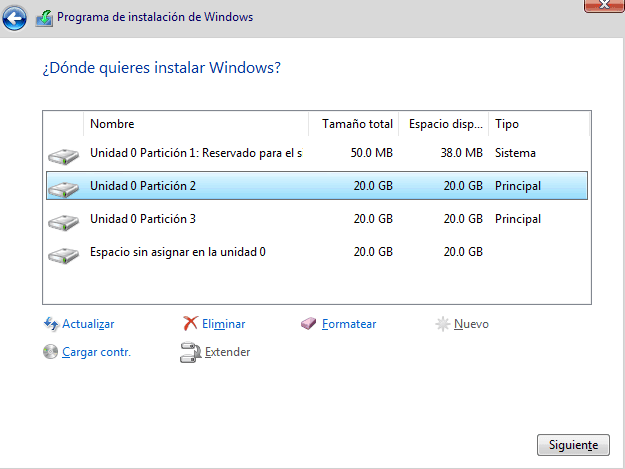This screenshot has width=625, height=469.
Task: Sort by Espacio disp... column header
Action: point(444,124)
